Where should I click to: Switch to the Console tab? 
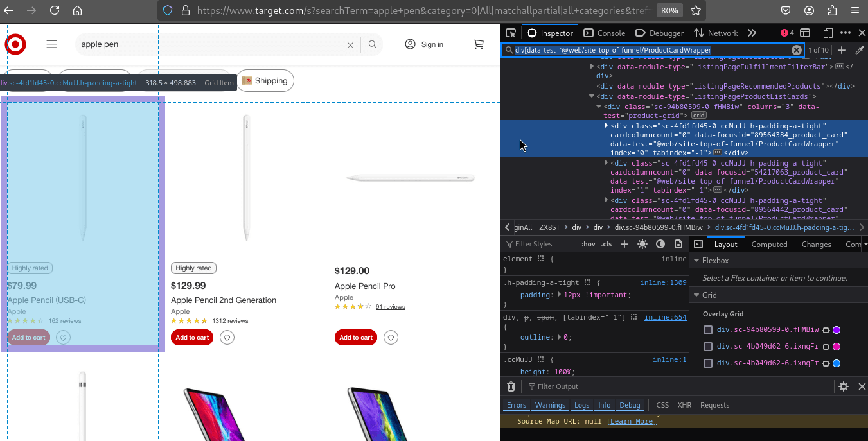click(x=604, y=33)
